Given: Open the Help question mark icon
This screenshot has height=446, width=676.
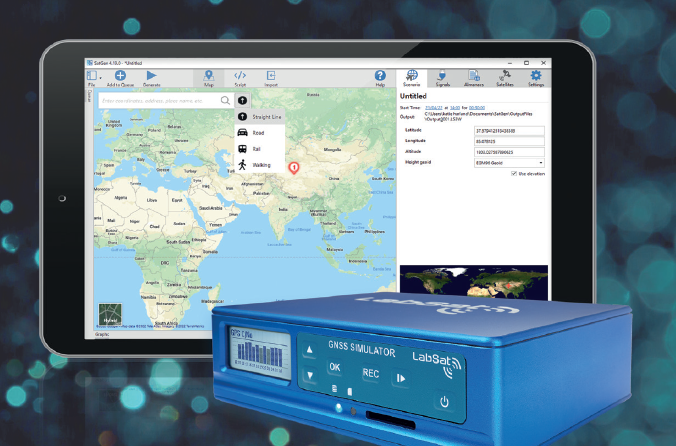Looking at the screenshot, I should [380, 75].
